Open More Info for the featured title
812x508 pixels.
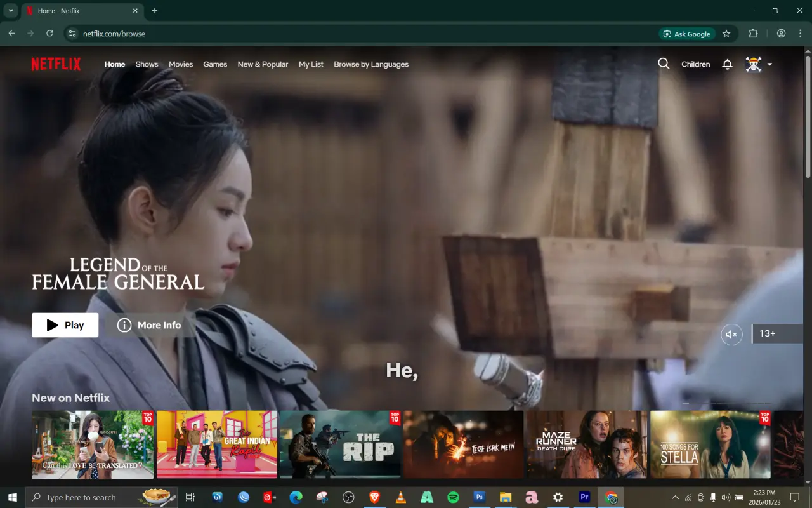point(150,325)
